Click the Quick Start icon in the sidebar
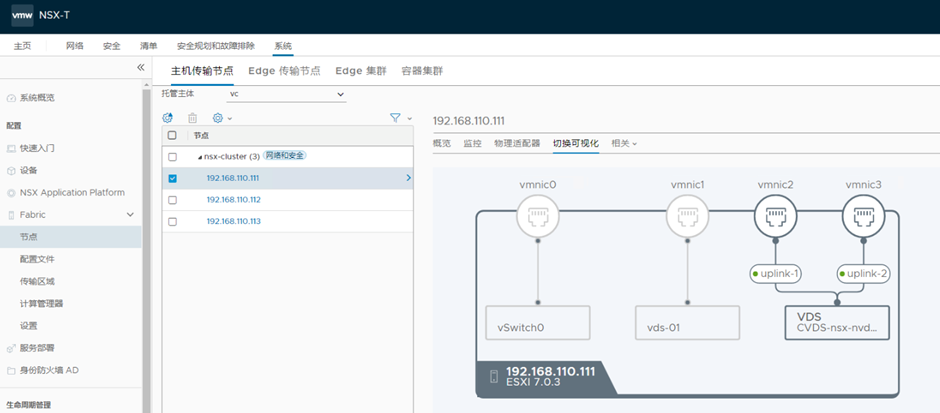Screen dimensions: 940x413 11,148
